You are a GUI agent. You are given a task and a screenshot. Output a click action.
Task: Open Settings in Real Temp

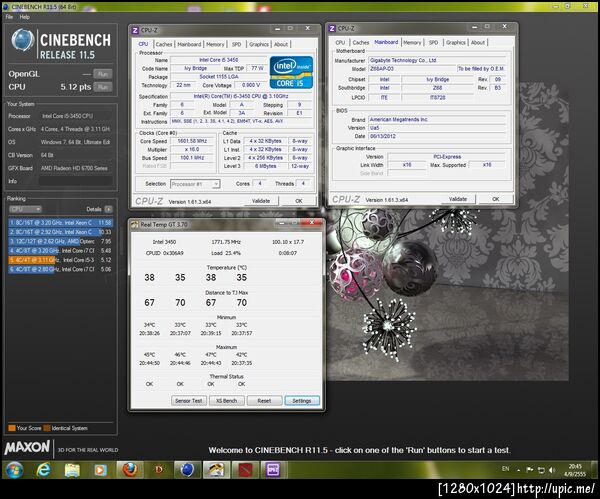(302, 401)
